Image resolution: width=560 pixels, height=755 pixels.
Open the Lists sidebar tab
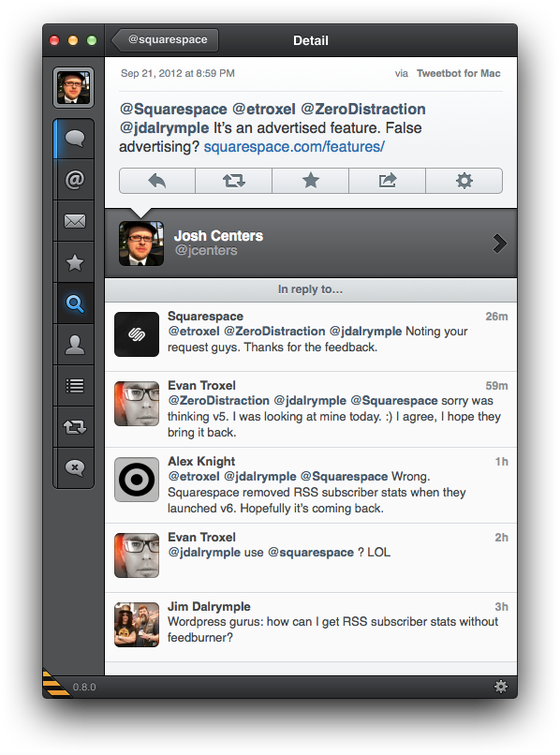coord(75,386)
